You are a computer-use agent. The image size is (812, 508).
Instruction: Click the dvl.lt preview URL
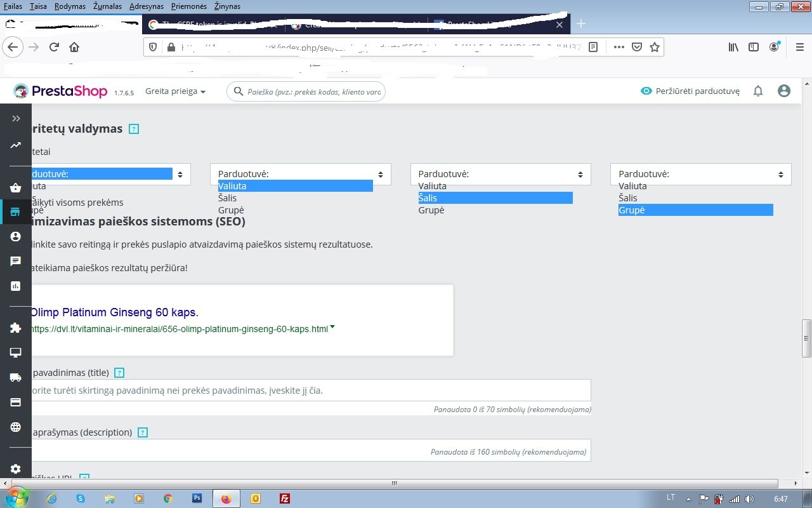(180, 329)
